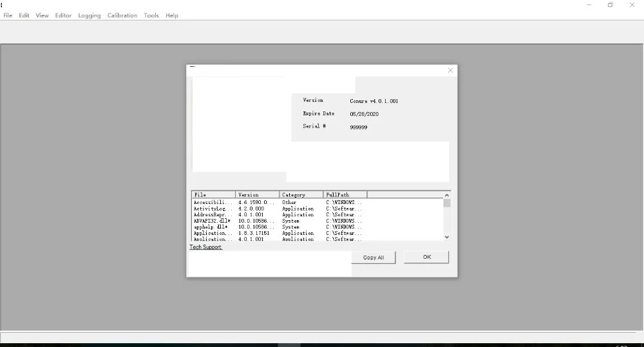The height and width of the screenshot is (347, 644).
Task: Click the Conure v4.0.1.001 version value
Action: [x=374, y=101]
